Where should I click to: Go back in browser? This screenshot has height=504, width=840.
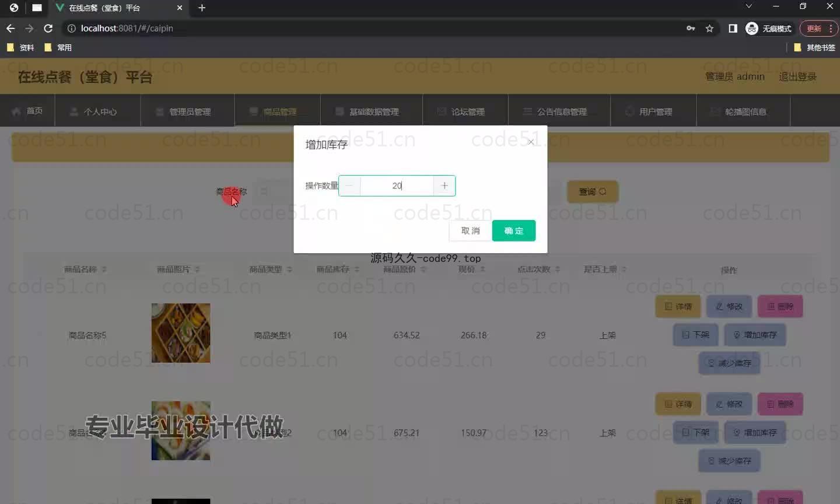(10, 28)
